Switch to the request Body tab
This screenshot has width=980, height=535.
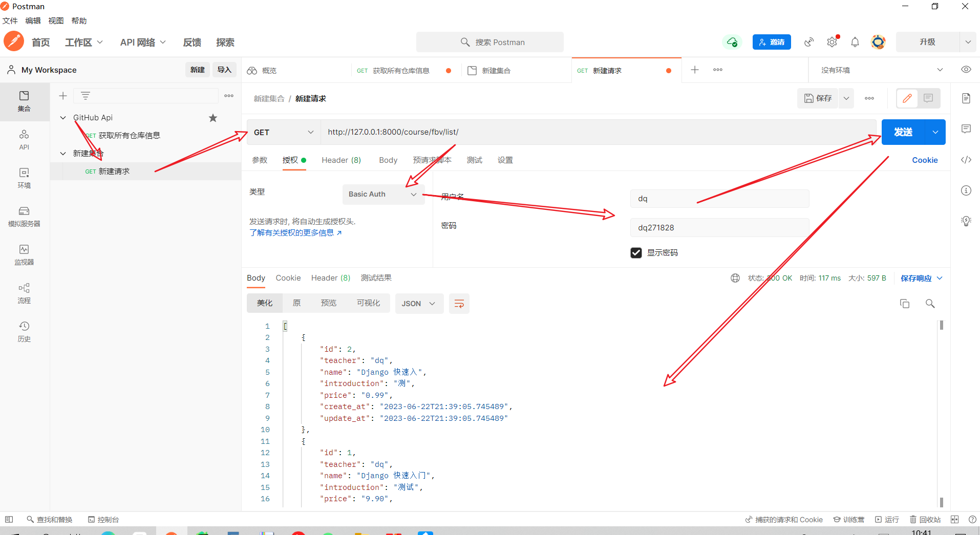[x=388, y=160]
